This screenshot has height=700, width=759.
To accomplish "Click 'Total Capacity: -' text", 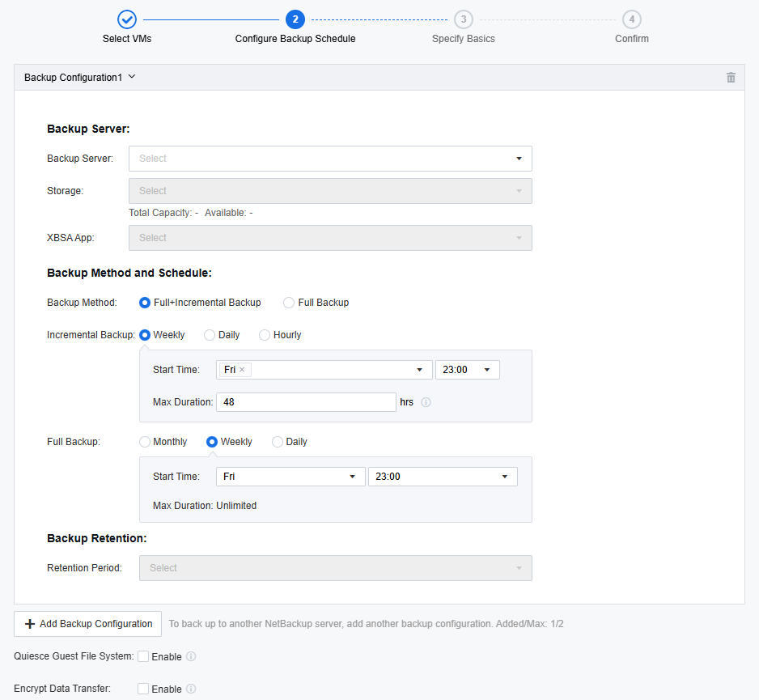I will (x=163, y=213).
